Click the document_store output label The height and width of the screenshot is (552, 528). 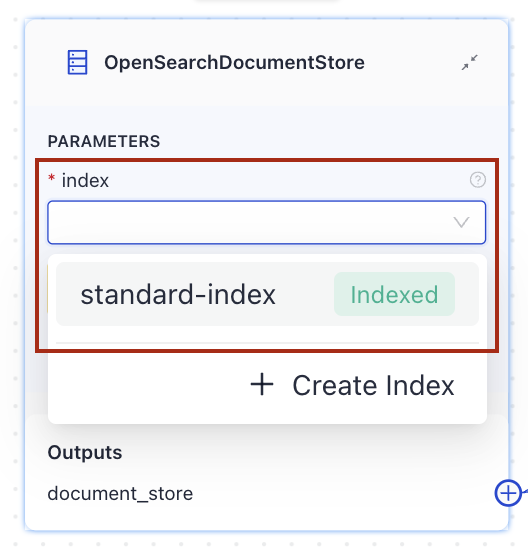120,494
